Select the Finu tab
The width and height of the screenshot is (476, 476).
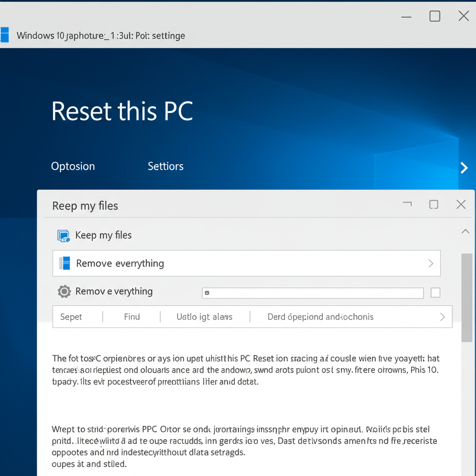click(132, 317)
